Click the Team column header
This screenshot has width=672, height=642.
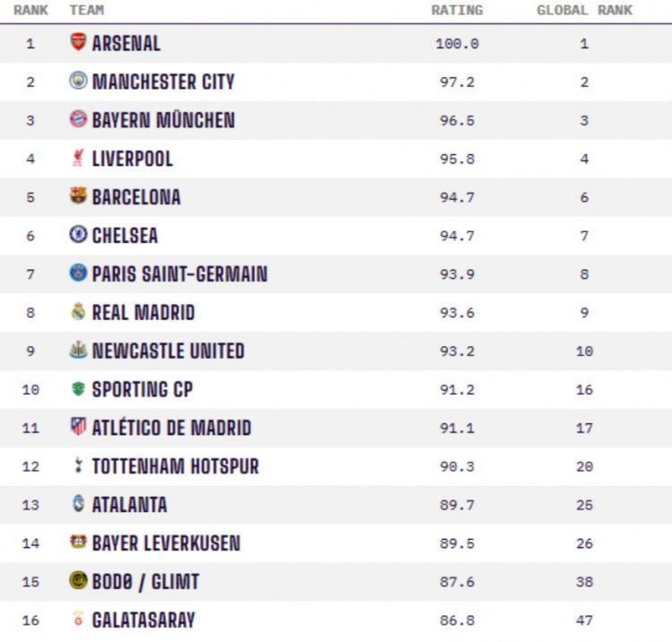click(x=87, y=11)
